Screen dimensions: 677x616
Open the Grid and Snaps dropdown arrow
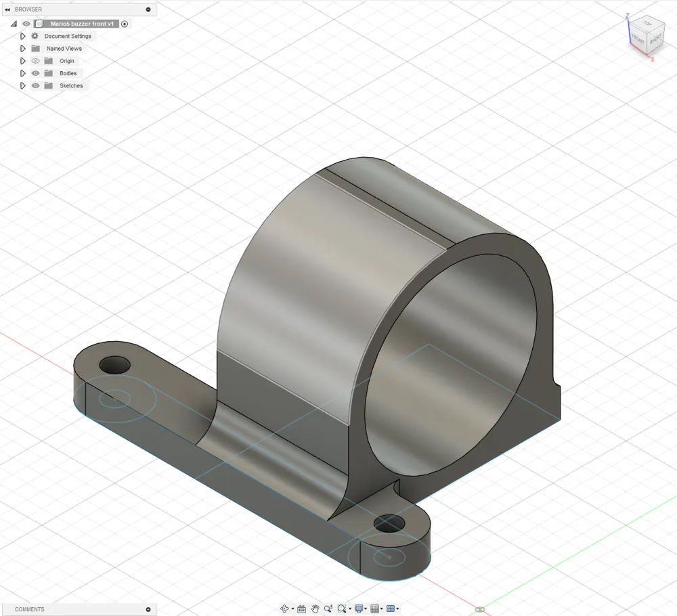pos(382,609)
